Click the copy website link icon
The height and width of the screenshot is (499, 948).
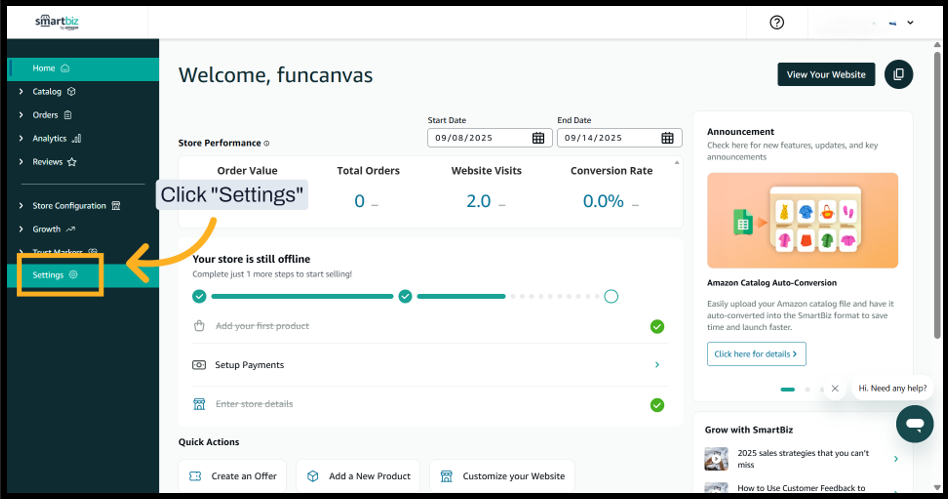(898, 74)
